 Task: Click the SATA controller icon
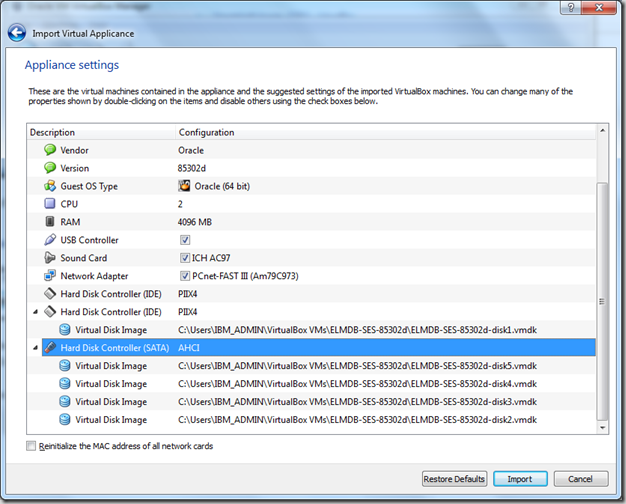[x=50, y=347]
